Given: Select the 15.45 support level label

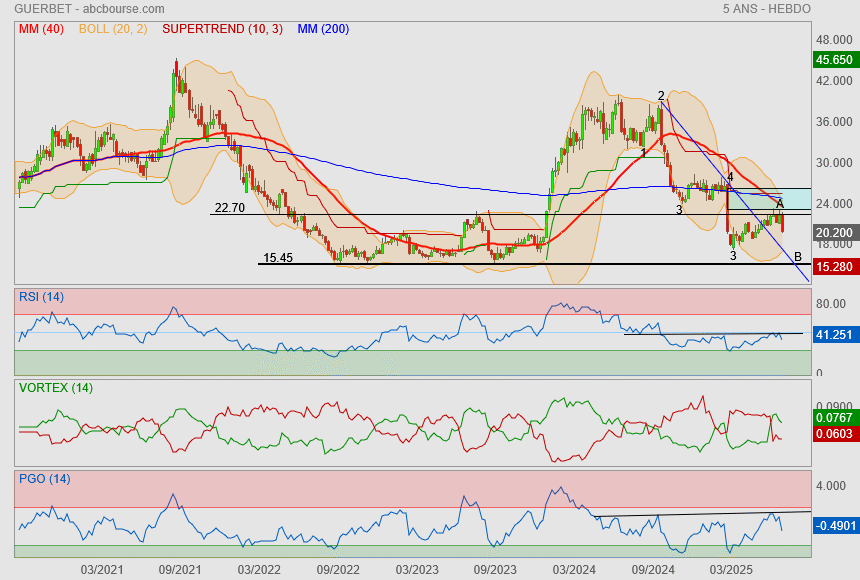Looking at the screenshot, I should [x=277, y=257].
